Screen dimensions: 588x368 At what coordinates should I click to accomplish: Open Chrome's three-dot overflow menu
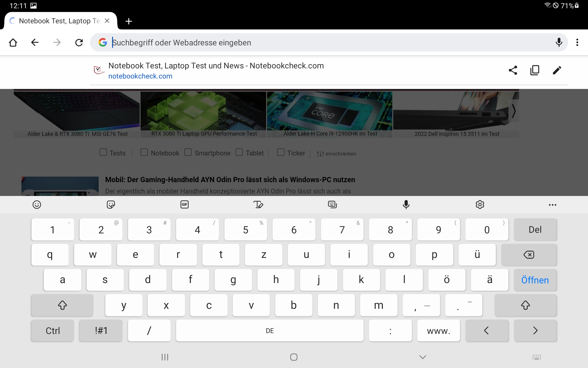point(577,42)
